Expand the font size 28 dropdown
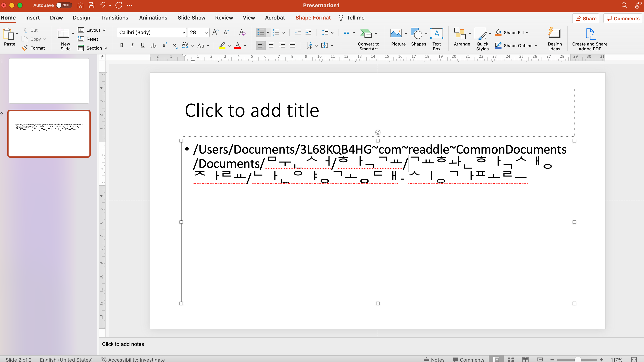The image size is (644, 362). (207, 33)
